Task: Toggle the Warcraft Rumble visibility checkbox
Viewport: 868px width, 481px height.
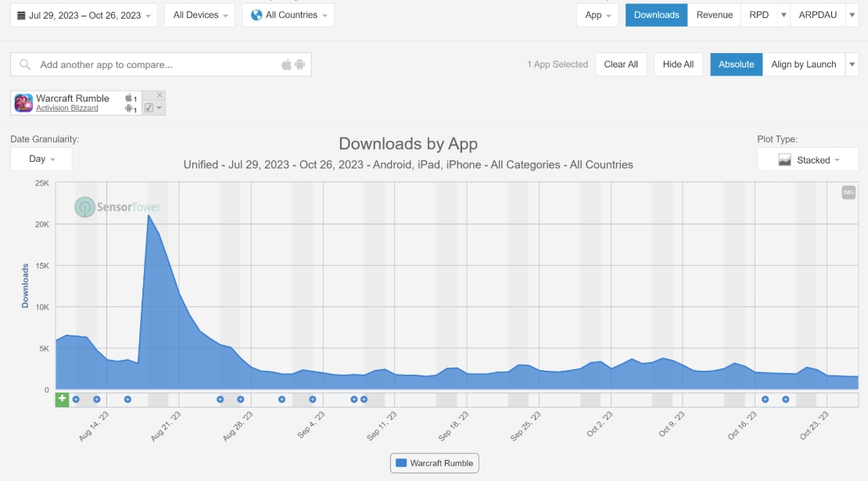Action: pyautogui.click(x=149, y=108)
